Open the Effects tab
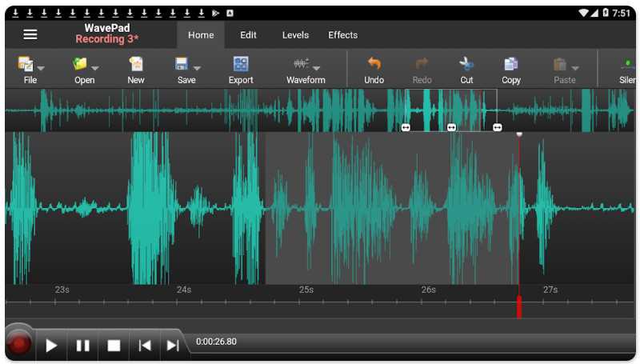Image resolution: width=640 pixels, height=364 pixels. 342,35
